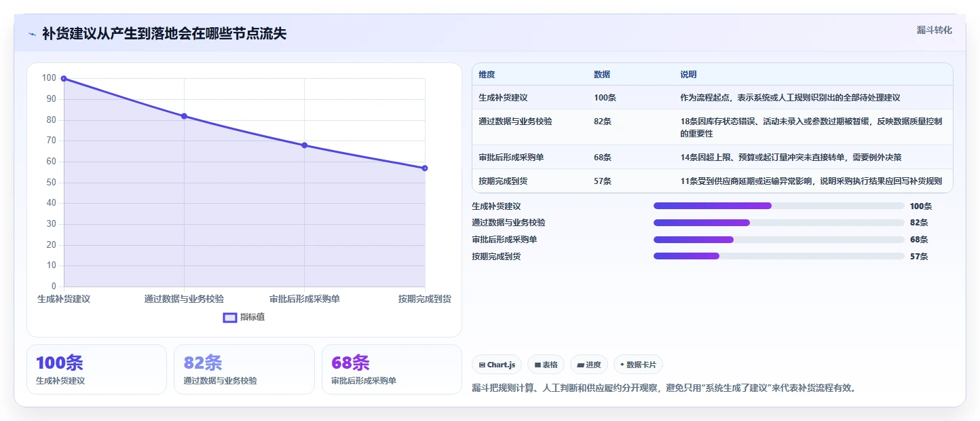980x421 pixels.
Task: Click the 表格 tag chip
Action: click(x=546, y=365)
